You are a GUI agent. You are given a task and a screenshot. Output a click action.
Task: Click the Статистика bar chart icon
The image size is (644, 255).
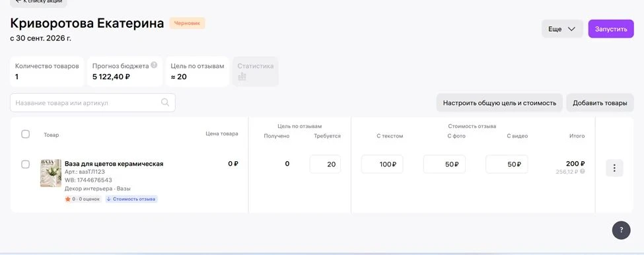242,77
